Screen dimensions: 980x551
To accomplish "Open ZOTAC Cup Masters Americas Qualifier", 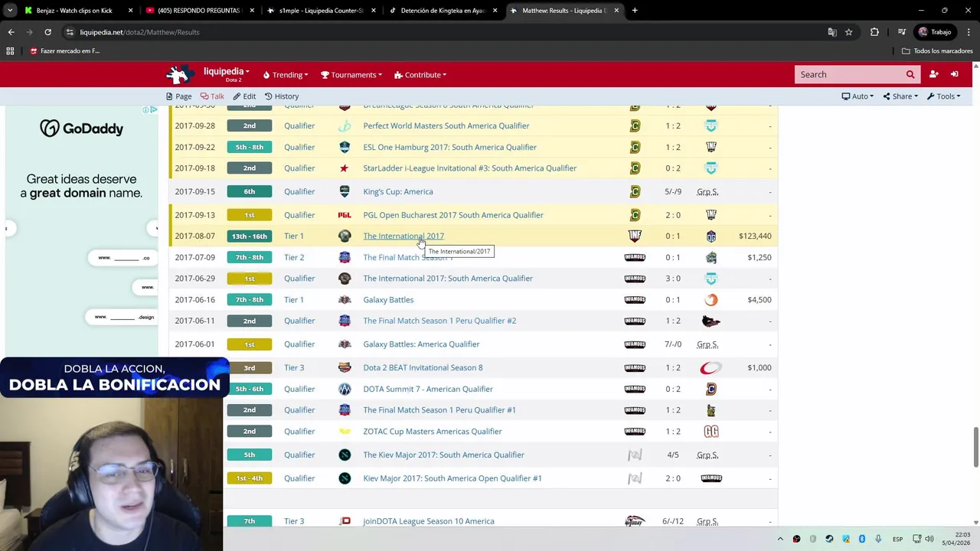I will coord(433,432).
